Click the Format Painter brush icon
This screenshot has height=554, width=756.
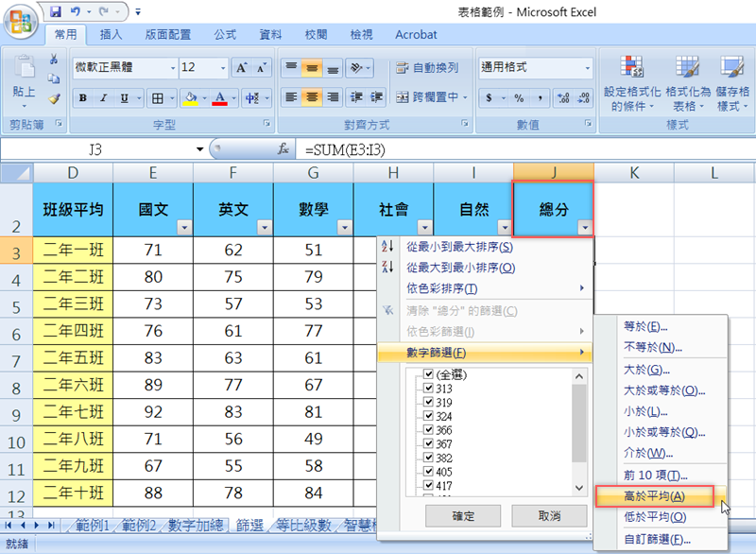click(54, 98)
